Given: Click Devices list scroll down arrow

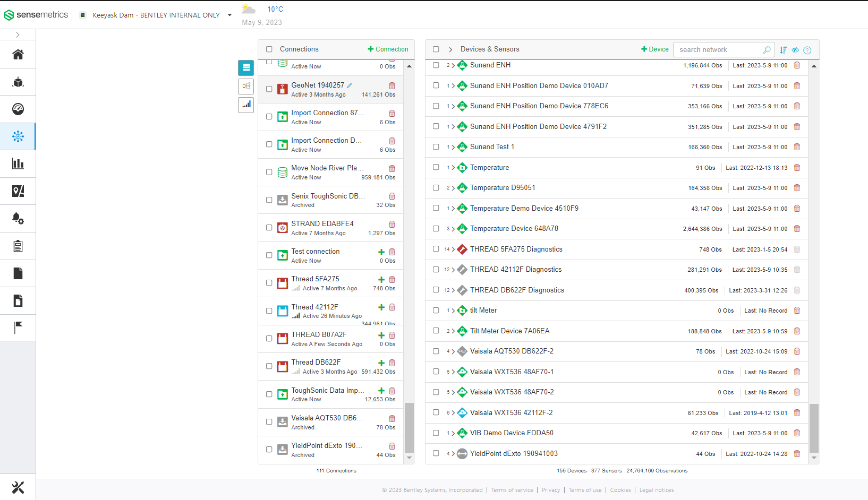Looking at the screenshot, I should (x=814, y=458).
